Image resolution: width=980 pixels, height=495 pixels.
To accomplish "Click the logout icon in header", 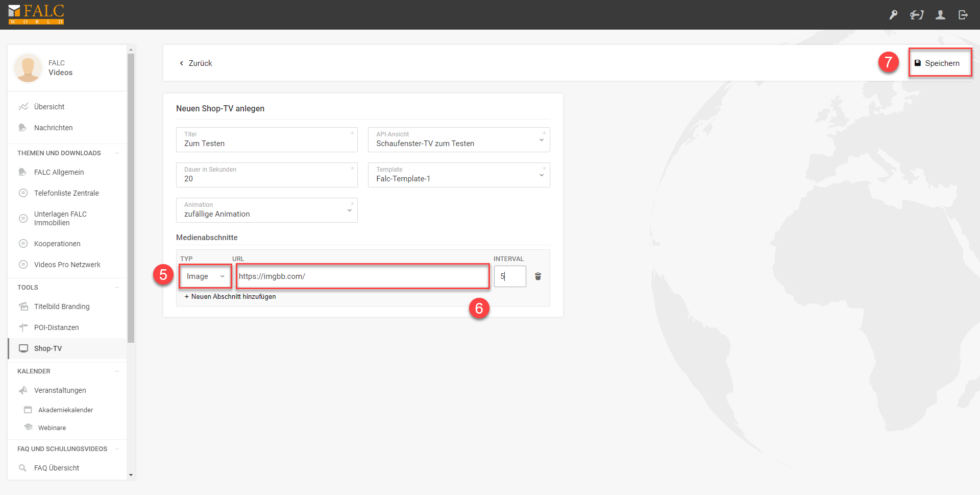I will click(963, 15).
